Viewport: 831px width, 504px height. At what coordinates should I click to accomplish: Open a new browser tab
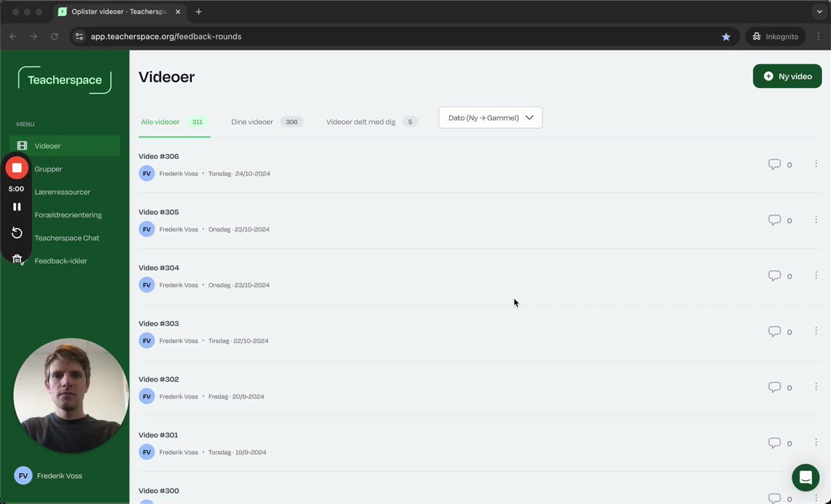point(198,12)
